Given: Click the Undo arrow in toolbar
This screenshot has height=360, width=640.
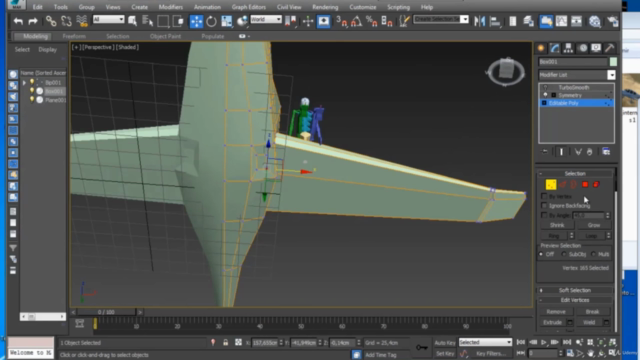Looking at the screenshot, I should click(18, 21).
